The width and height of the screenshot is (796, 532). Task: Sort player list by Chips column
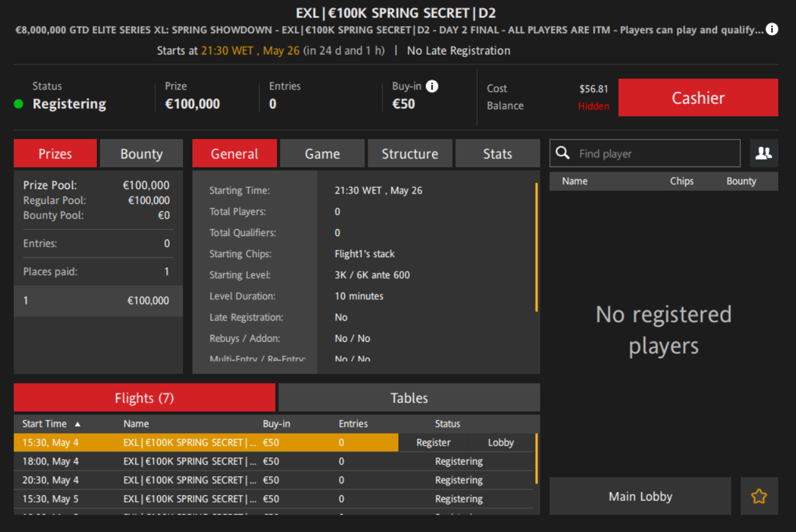click(x=681, y=181)
